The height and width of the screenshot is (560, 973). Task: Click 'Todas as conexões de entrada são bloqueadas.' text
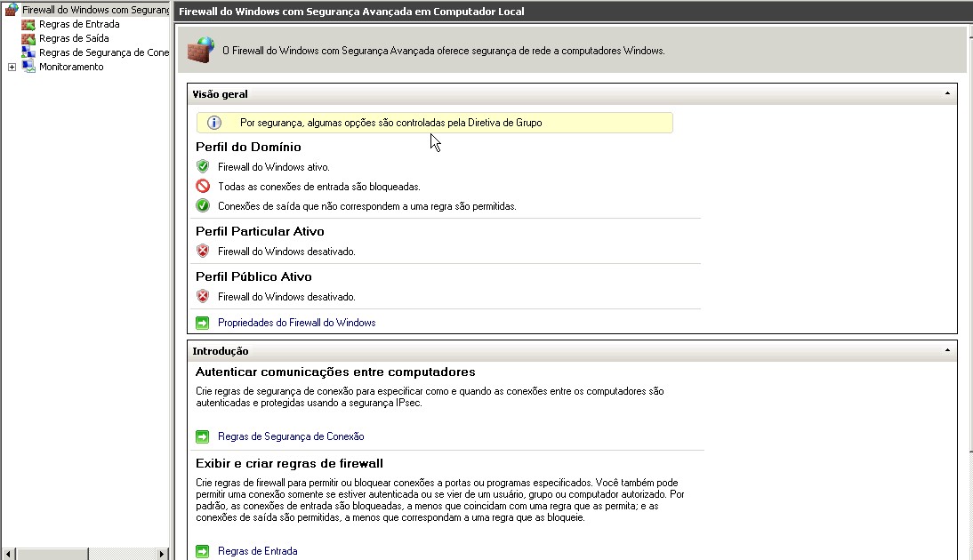point(319,187)
